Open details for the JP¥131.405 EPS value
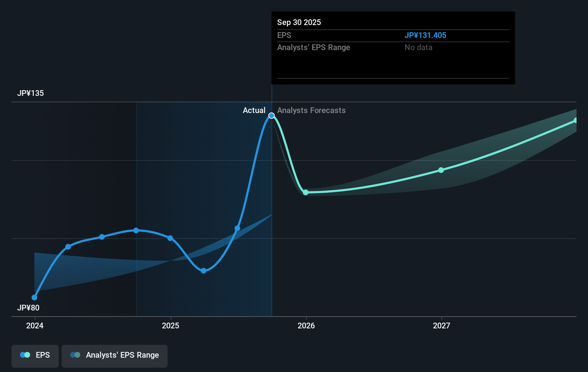 [425, 35]
